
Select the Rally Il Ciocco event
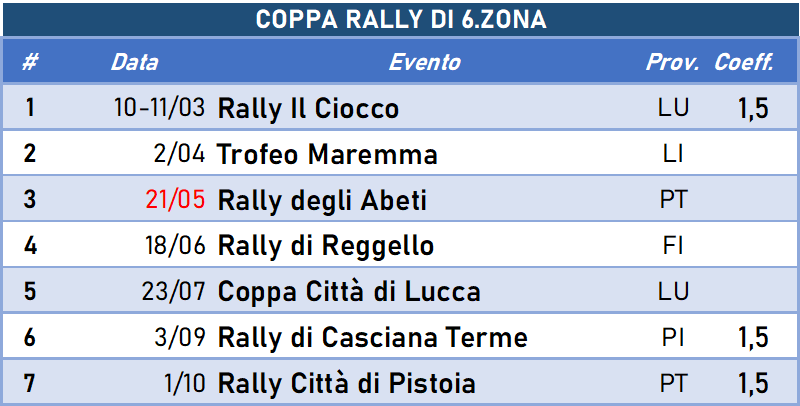(308, 108)
